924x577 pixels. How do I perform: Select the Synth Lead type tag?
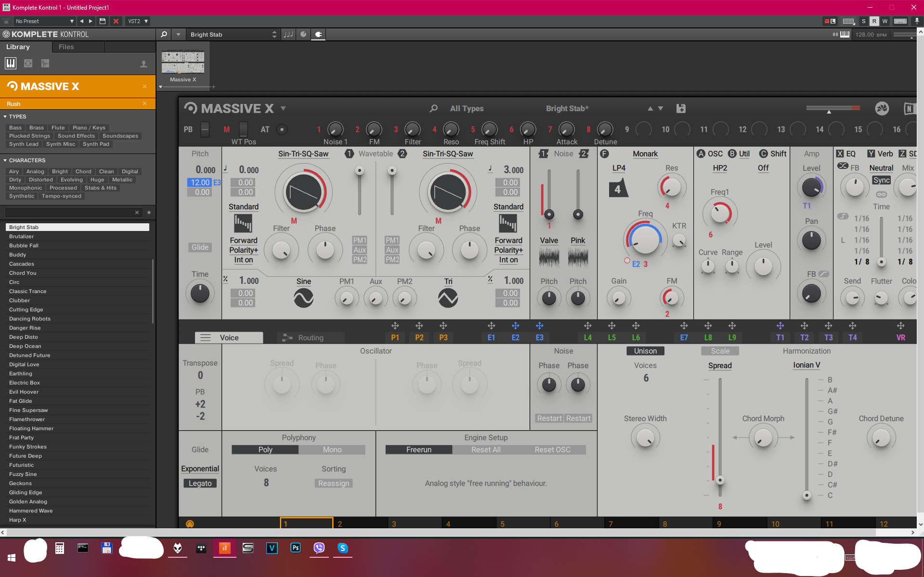pyautogui.click(x=24, y=144)
